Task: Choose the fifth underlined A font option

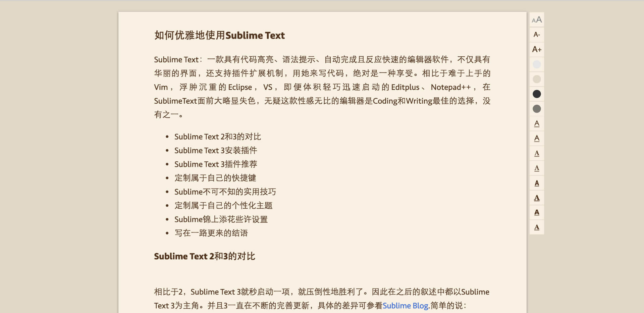Action: coord(537,183)
